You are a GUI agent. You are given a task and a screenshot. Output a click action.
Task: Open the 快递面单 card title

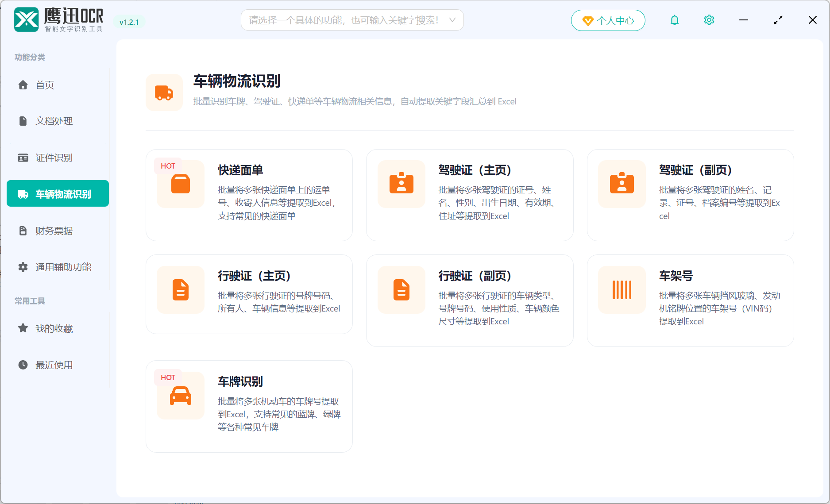[240, 170]
